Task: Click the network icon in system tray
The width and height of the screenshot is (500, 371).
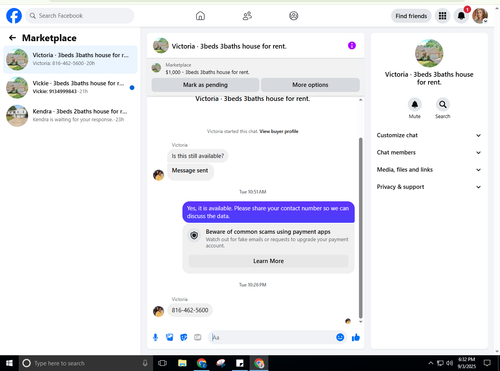Action: (x=440, y=363)
